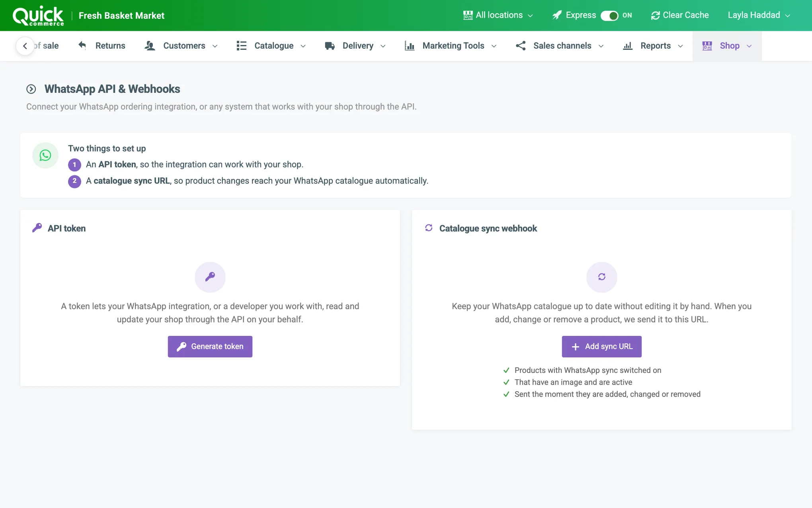Expand the Reports menu chevron

[680, 46]
